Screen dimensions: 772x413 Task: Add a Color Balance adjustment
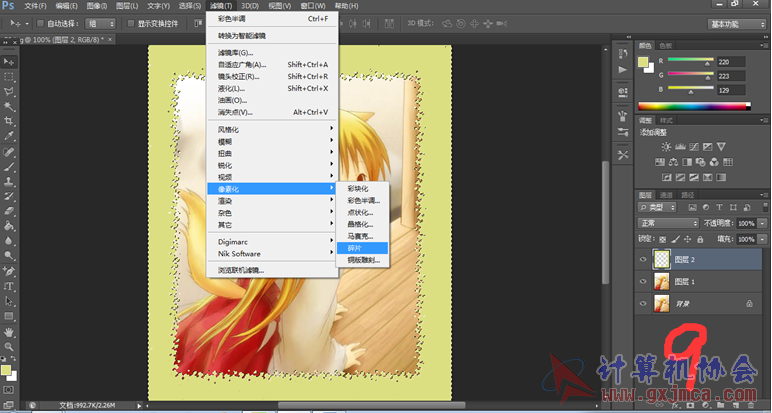click(x=673, y=162)
